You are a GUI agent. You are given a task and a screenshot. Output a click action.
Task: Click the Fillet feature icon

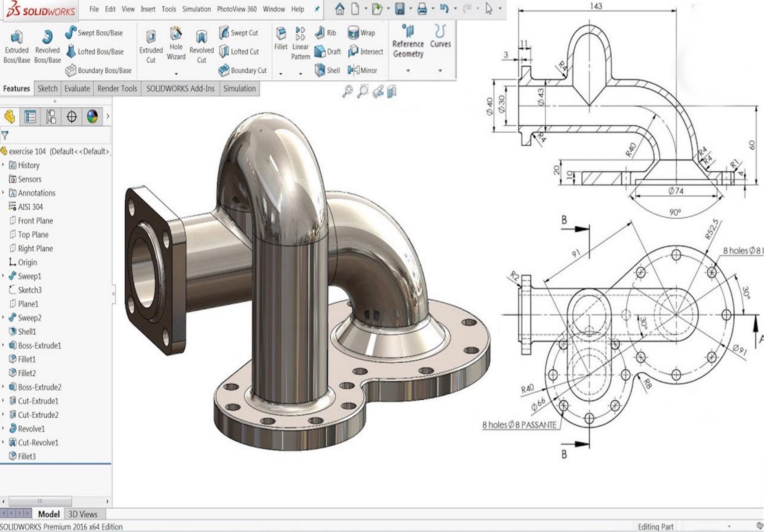pyautogui.click(x=281, y=33)
